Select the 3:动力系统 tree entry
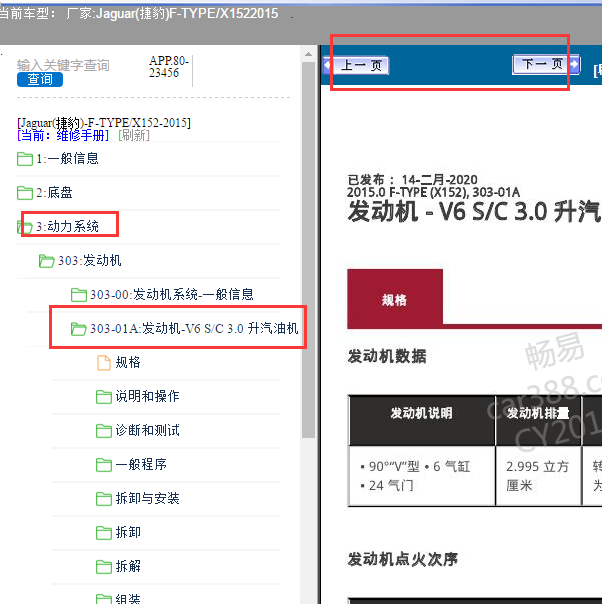602x604 pixels. (x=67, y=226)
